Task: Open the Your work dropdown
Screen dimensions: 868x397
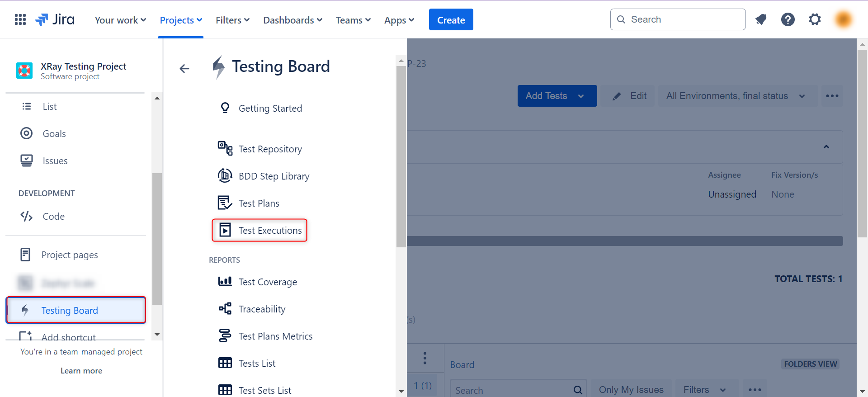Action: click(x=120, y=20)
